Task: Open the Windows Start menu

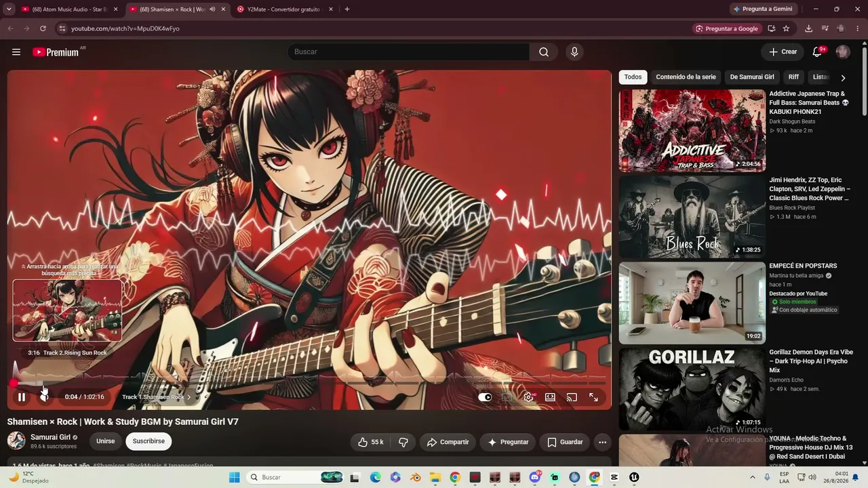Action: [x=235, y=477]
